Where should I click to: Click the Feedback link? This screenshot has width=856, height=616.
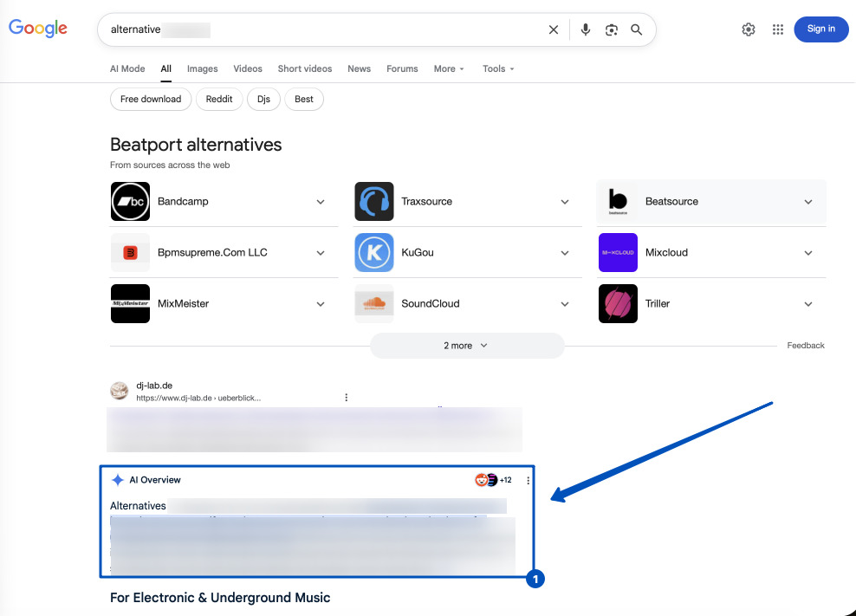pos(806,346)
